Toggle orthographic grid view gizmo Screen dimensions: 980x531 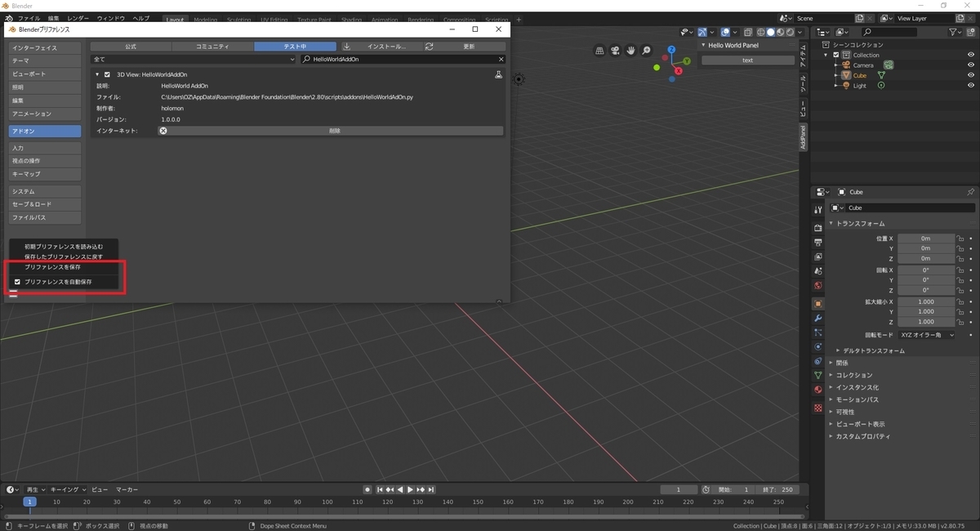600,51
